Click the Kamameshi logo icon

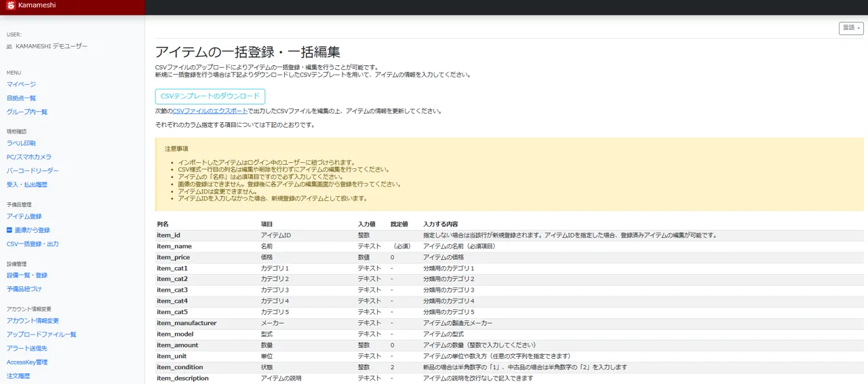pos(11,5)
